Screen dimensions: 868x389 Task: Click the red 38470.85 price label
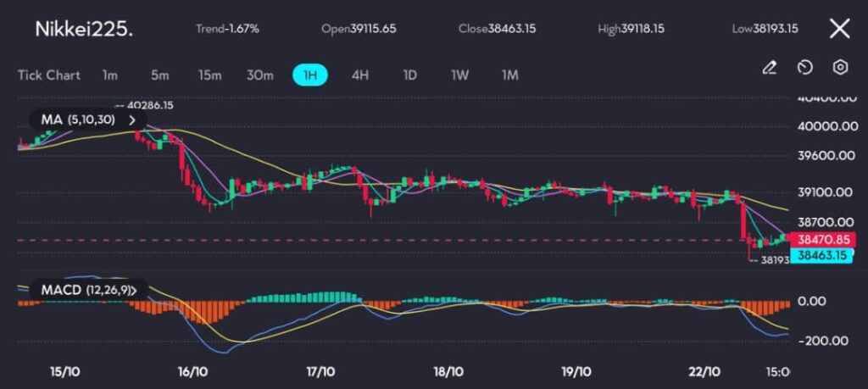[820, 240]
